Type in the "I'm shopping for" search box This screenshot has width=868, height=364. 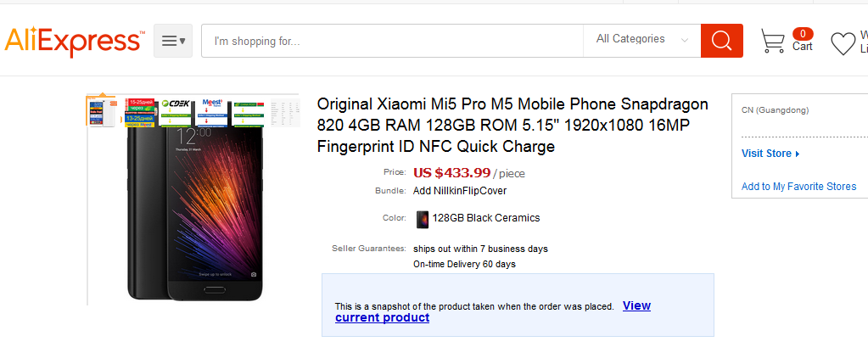(390, 41)
